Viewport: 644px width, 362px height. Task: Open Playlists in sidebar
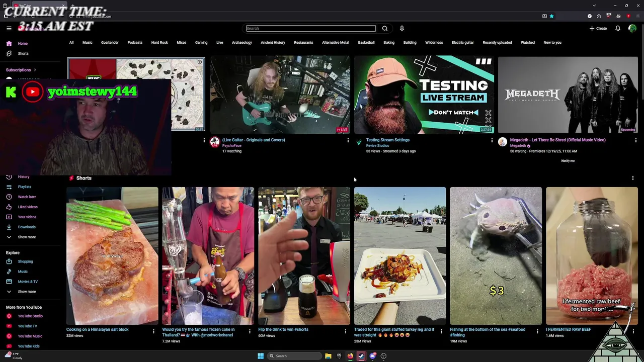pos(25,187)
